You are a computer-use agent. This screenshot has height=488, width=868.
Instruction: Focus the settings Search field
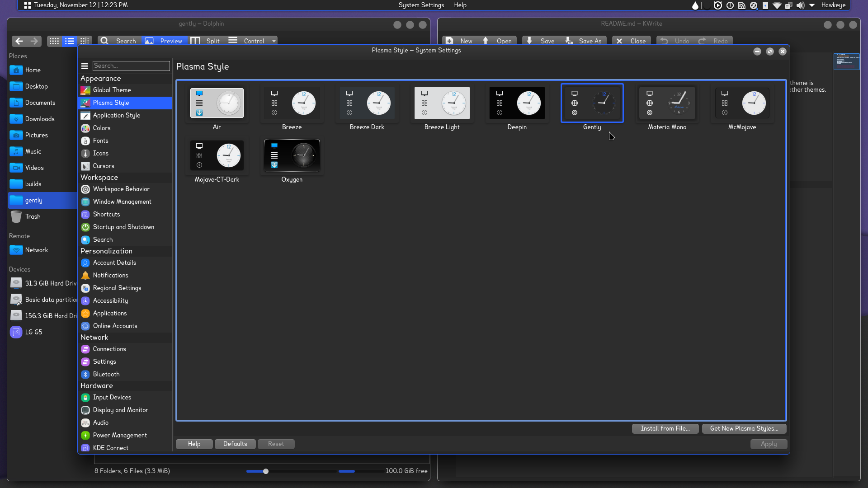pos(131,66)
